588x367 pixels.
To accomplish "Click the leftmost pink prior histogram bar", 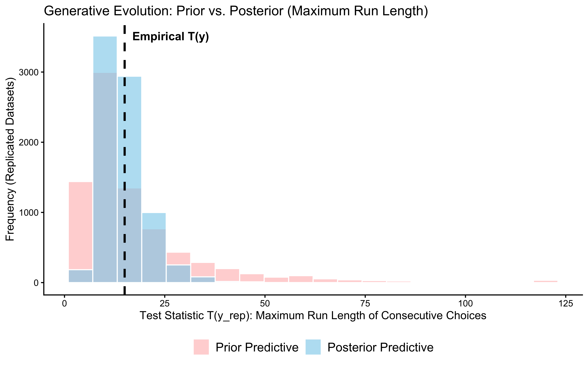I will 80,226.
